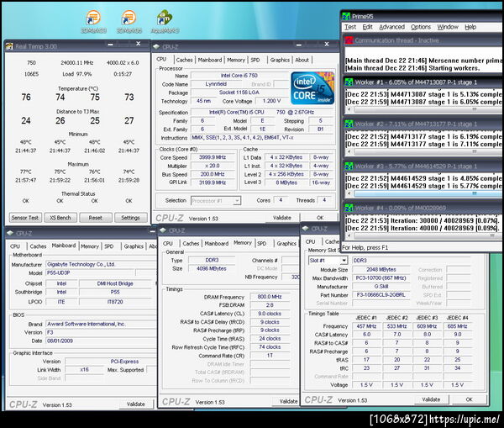Click the Worker #3 window icon
Image resolution: width=504 pixels, height=428 pixels.
[349, 166]
